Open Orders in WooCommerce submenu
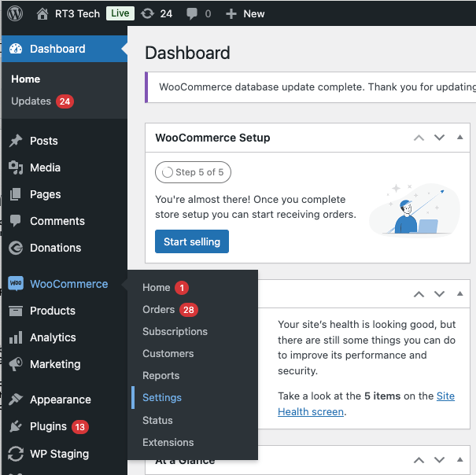Screen dimensions: 476x475 coord(159,310)
